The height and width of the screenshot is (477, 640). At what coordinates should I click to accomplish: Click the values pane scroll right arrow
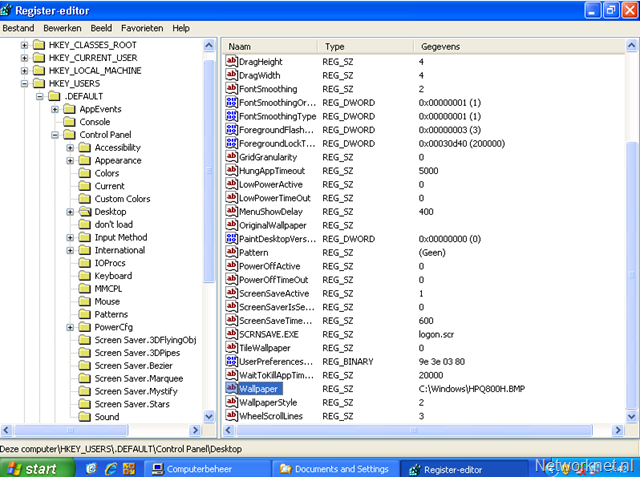tap(618, 430)
